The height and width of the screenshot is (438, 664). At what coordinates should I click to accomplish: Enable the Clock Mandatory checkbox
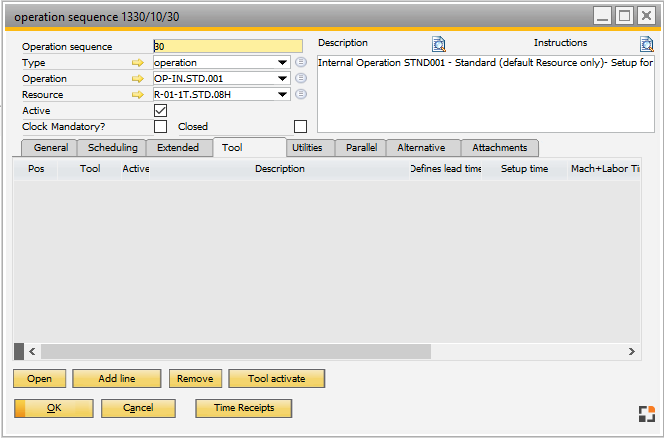(x=160, y=127)
